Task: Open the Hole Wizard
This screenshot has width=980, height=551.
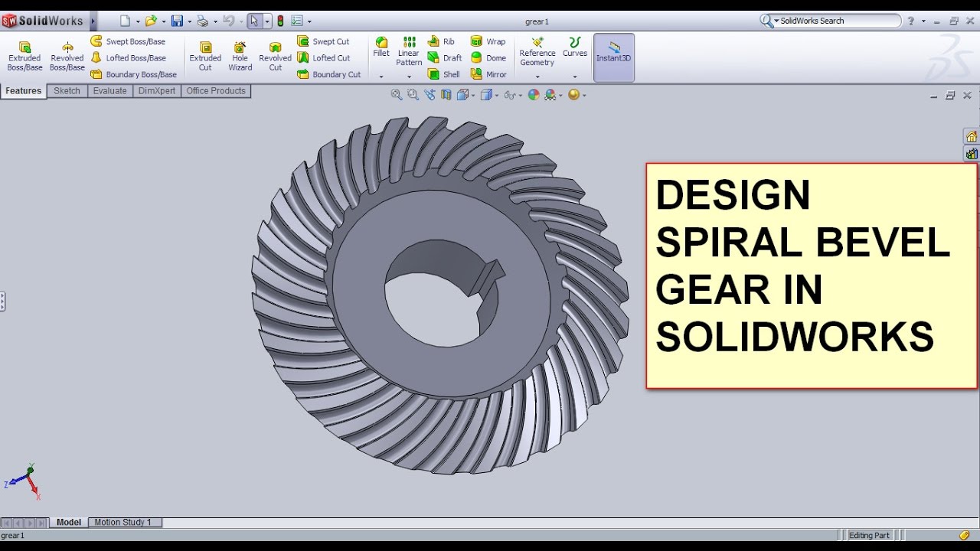Action: pos(240,57)
